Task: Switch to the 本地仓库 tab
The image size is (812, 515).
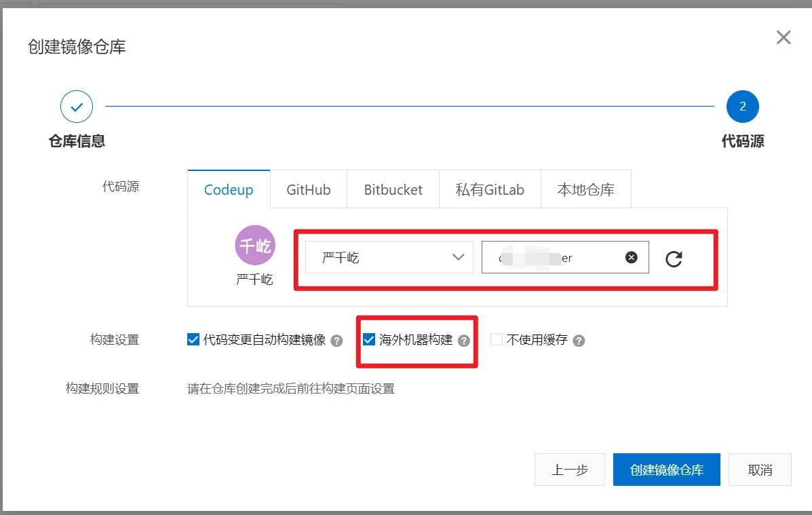Action: tap(585, 190)
